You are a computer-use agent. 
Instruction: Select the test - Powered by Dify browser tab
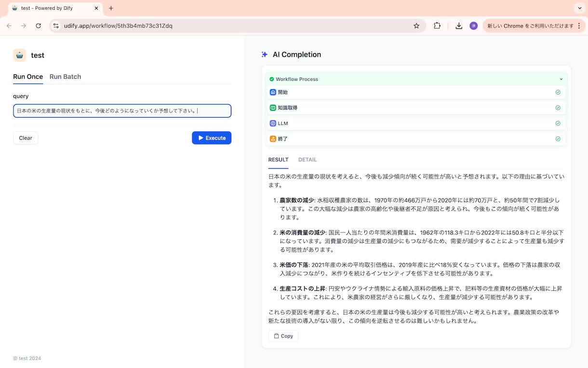55,8
